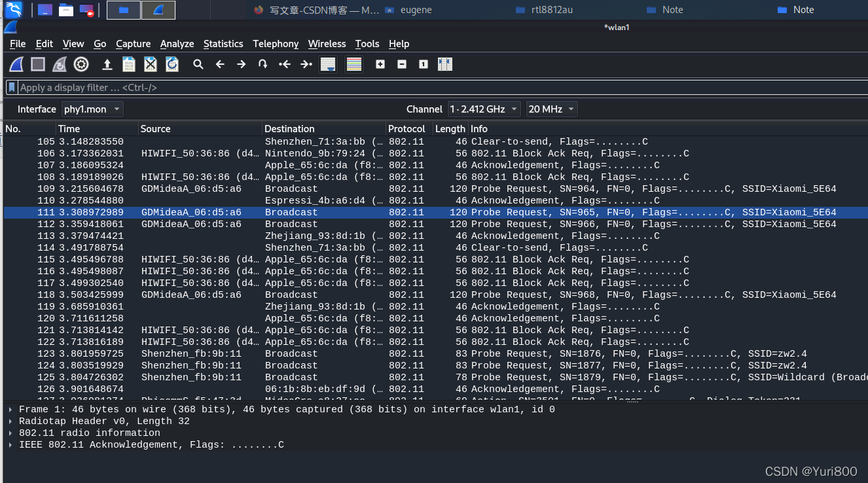The height and width of the screenshot is (483, 868).
Task: Open capture options gear icon
Action: [81, 64]
